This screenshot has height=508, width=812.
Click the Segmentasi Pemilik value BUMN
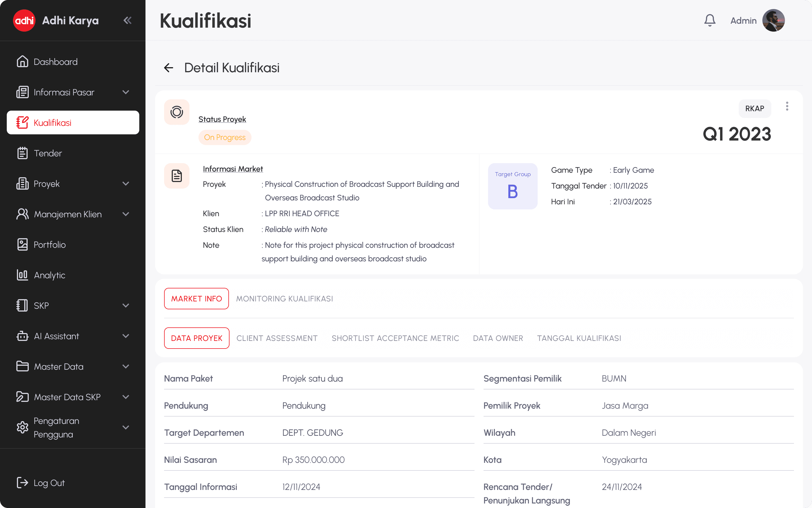click(614, 378)
